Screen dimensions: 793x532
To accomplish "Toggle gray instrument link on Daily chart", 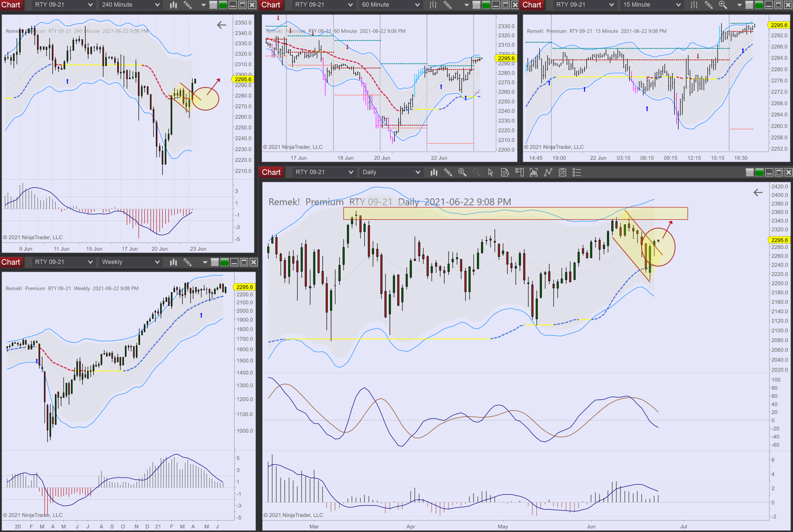I will [x=750, y=172].
